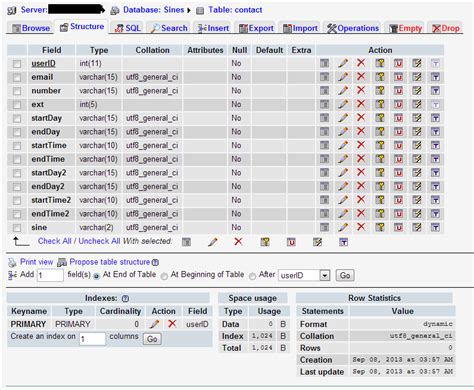
Task: Click browse distinct values icon for userID row
Action: (x=324, y=63)
